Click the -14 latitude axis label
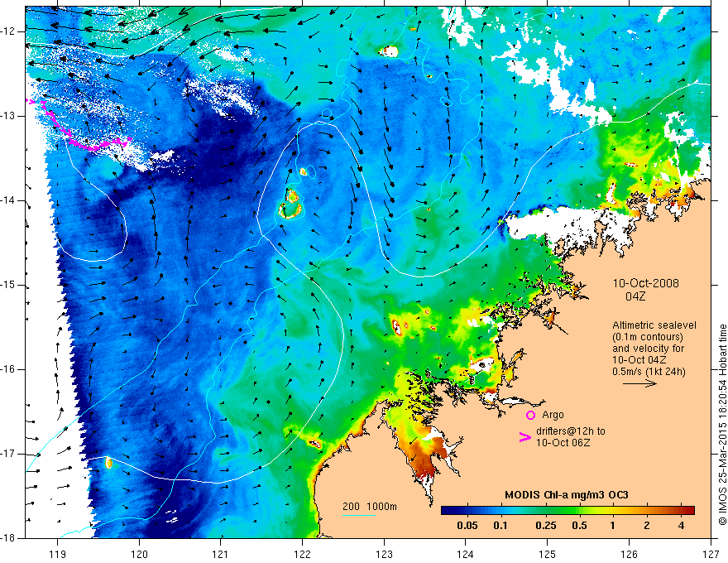This screenshot has width=728, height=563. 7,200
